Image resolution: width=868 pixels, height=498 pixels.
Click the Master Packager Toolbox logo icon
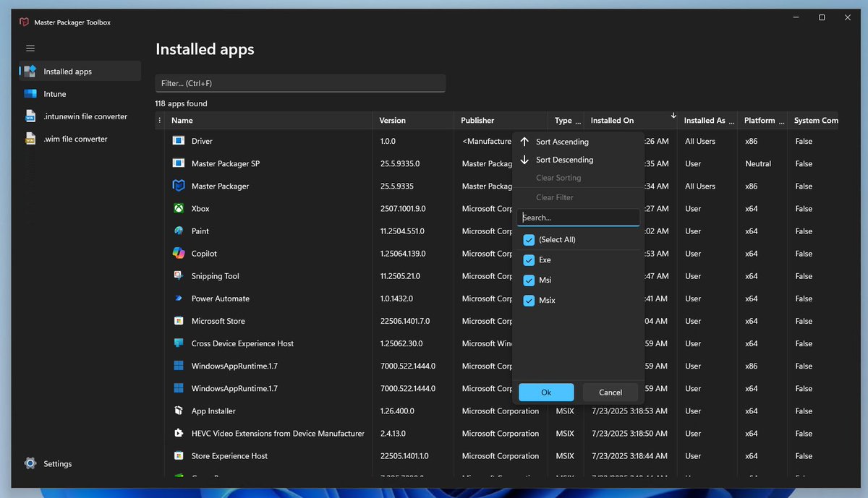pos(25,22)
